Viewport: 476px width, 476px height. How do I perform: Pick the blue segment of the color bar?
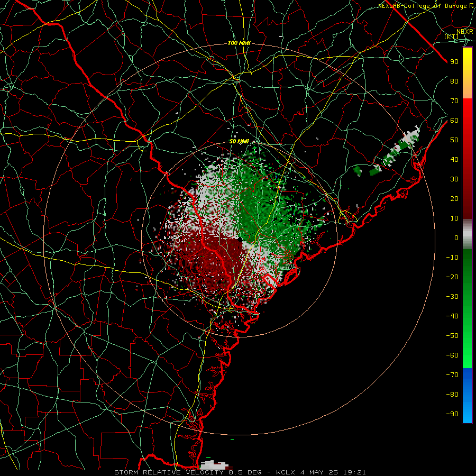click(467, 396)
